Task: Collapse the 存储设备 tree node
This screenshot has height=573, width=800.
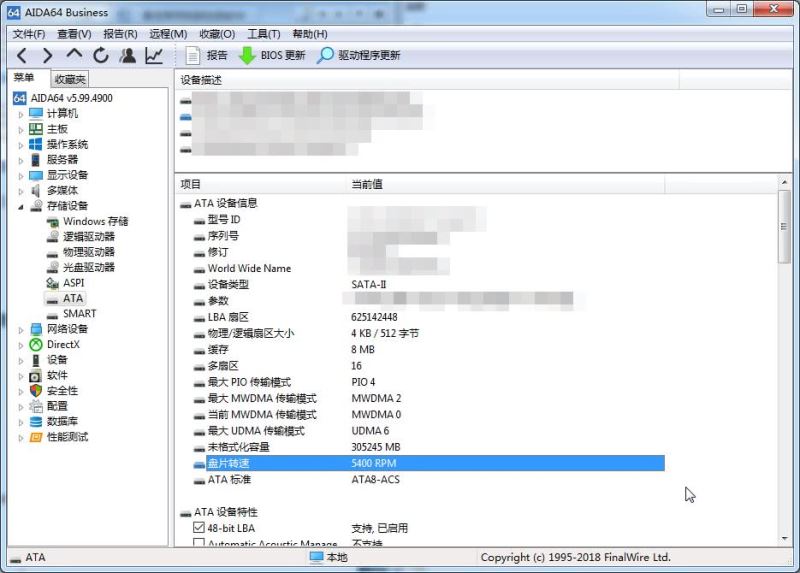Action: coord(21,207)
